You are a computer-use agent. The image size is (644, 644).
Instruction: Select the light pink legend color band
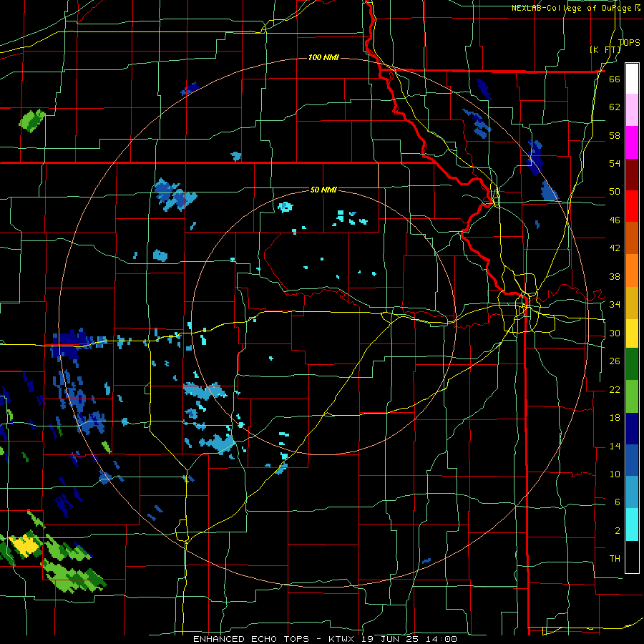632,109
